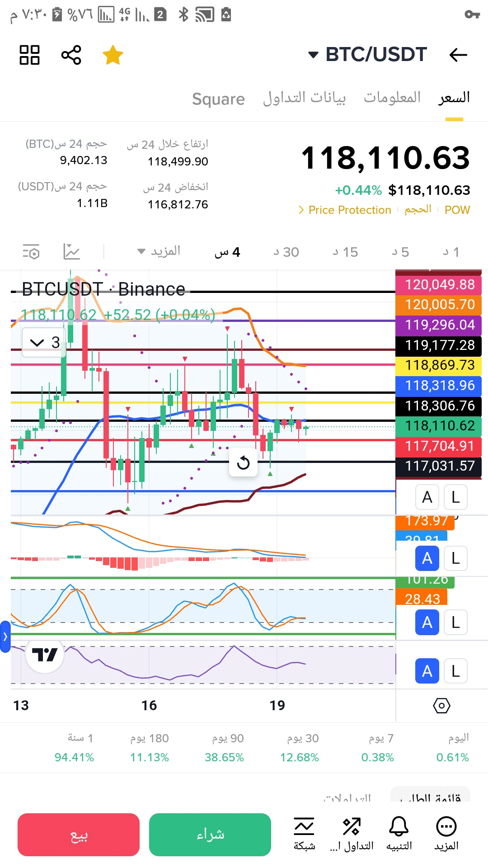Tap the green شراء buy button
488x868 pixels.
[210, 835]
